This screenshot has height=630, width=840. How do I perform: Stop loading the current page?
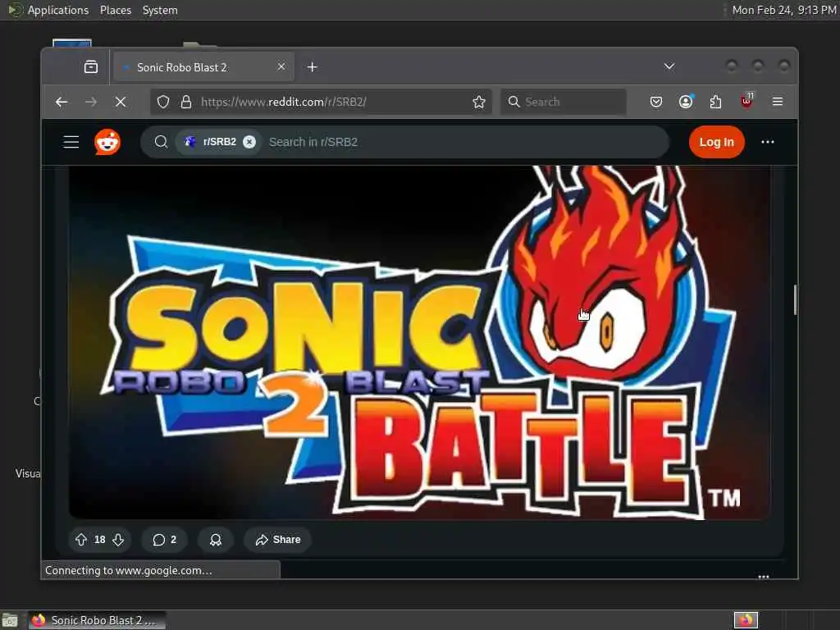(x=121, y=102)
